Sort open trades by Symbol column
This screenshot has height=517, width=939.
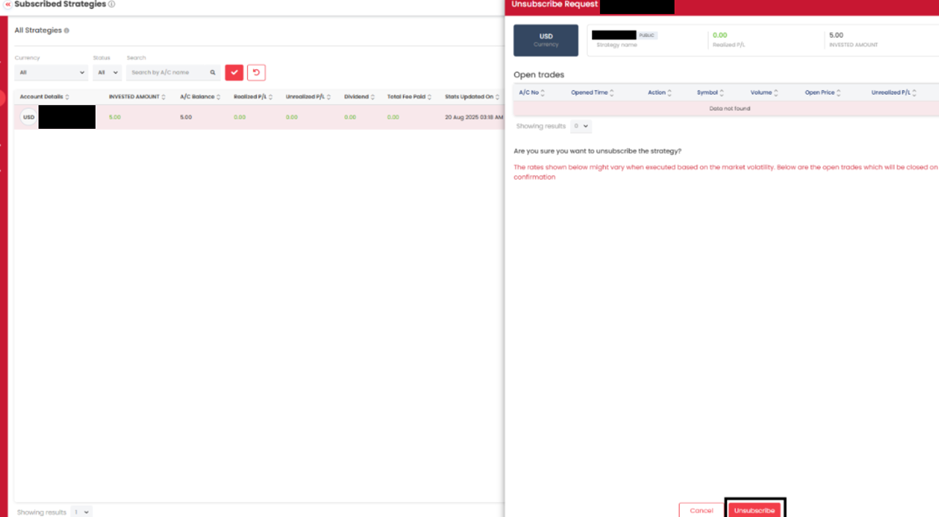(722, 93)
